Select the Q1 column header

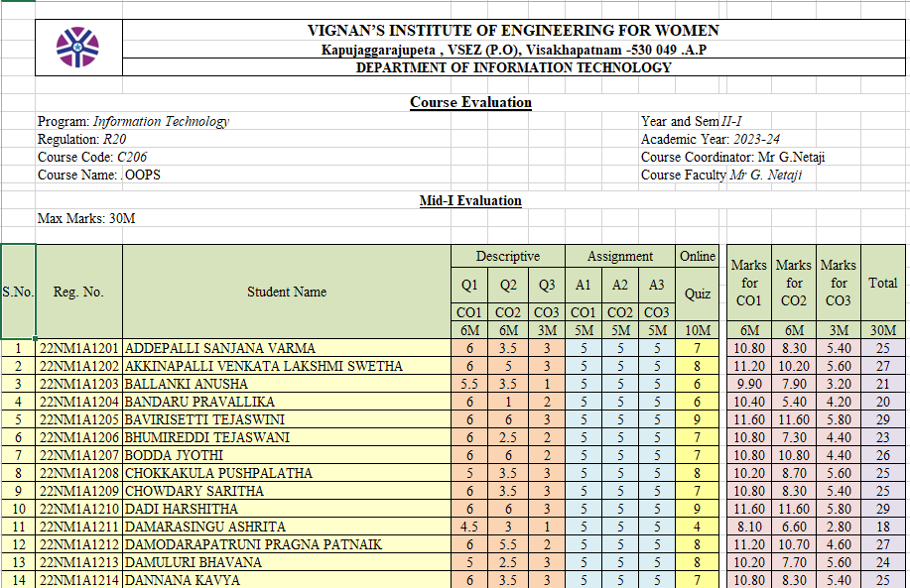click(x=469, y=285)
